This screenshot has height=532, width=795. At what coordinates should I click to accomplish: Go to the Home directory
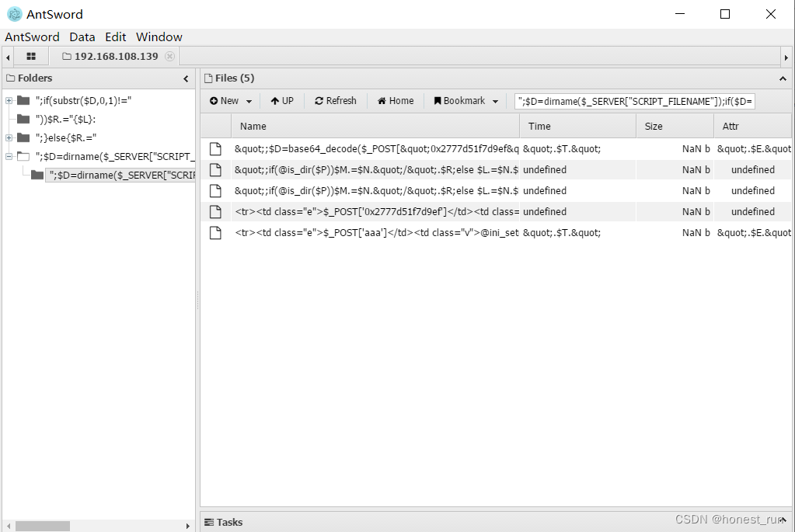(x=396, y=101)
